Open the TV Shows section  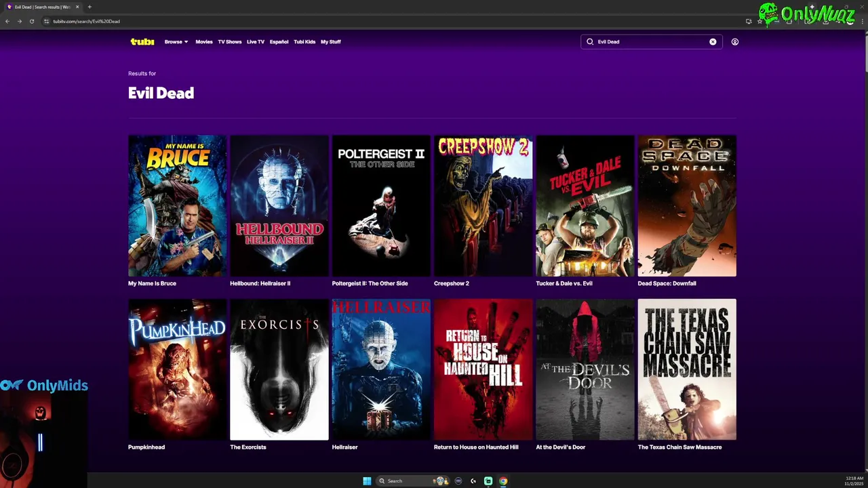230,41
